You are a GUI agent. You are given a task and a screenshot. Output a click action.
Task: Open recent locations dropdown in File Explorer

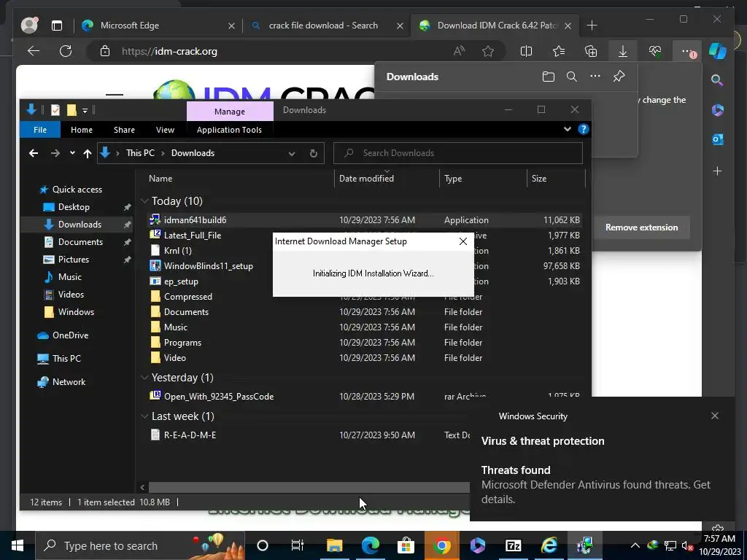(72, 153)
